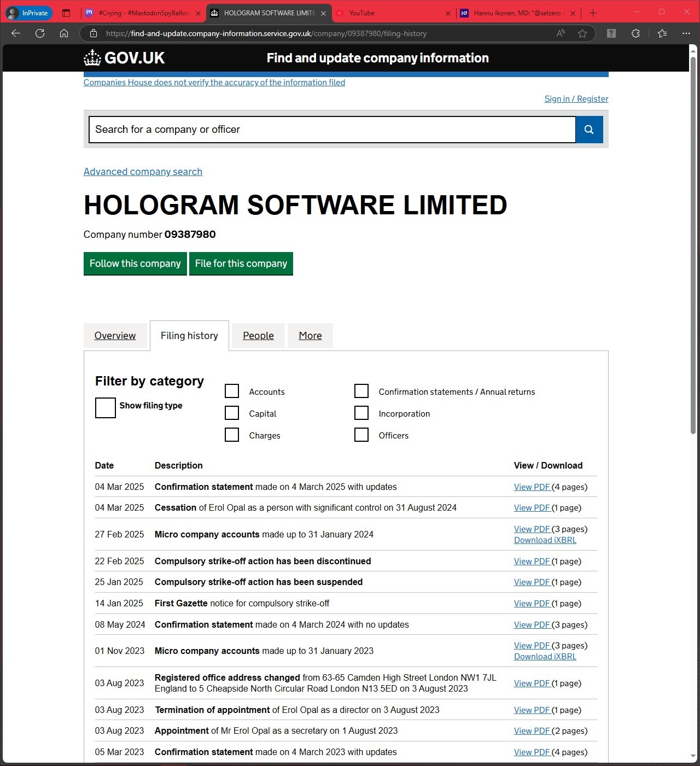The height and width of the screenshot is (766, 700).
Task: Select company number 09387980 text
Action: (190, 235)
